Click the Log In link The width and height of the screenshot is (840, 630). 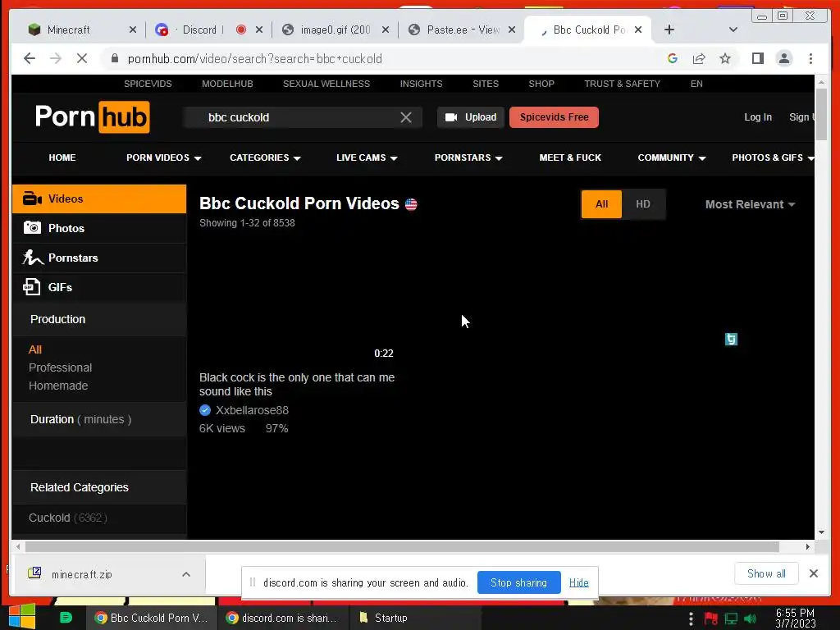757,117
